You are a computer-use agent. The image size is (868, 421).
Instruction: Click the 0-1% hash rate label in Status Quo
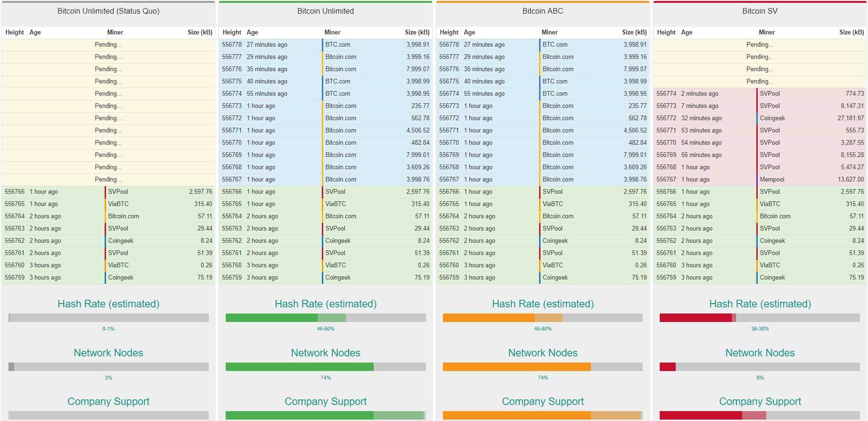pos(108,329)
